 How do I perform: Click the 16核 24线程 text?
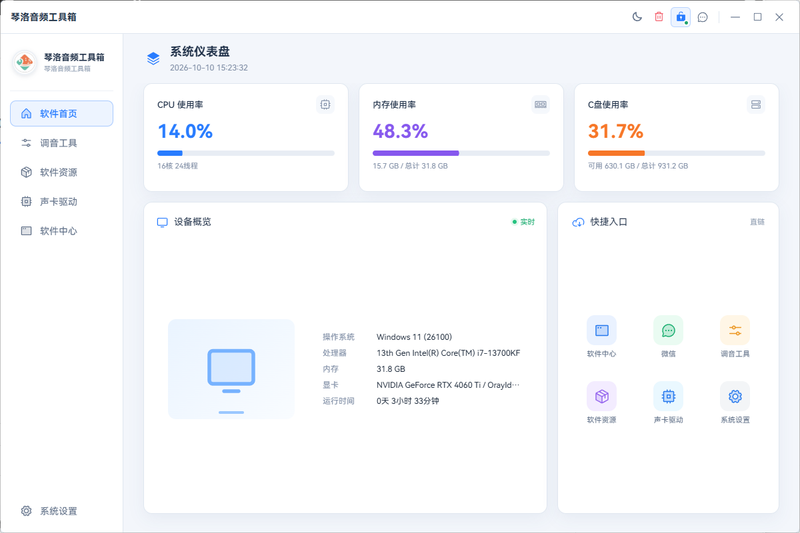[x=178, y=166]
